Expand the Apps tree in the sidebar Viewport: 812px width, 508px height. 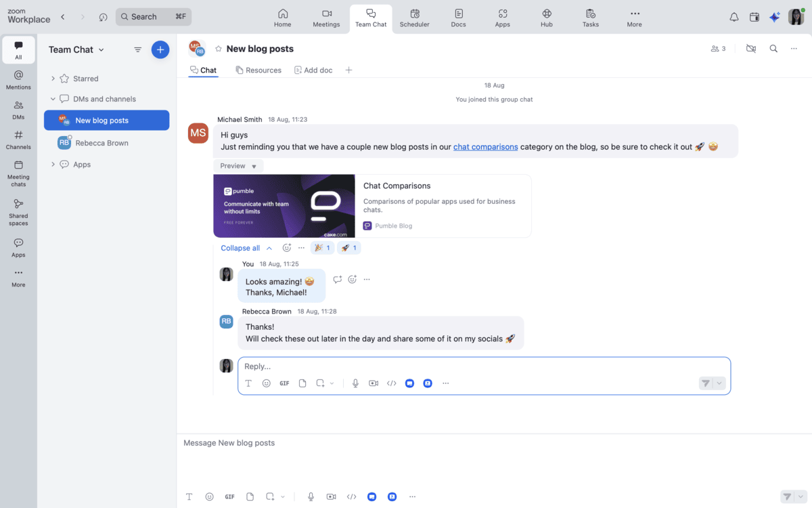[53, 164]
